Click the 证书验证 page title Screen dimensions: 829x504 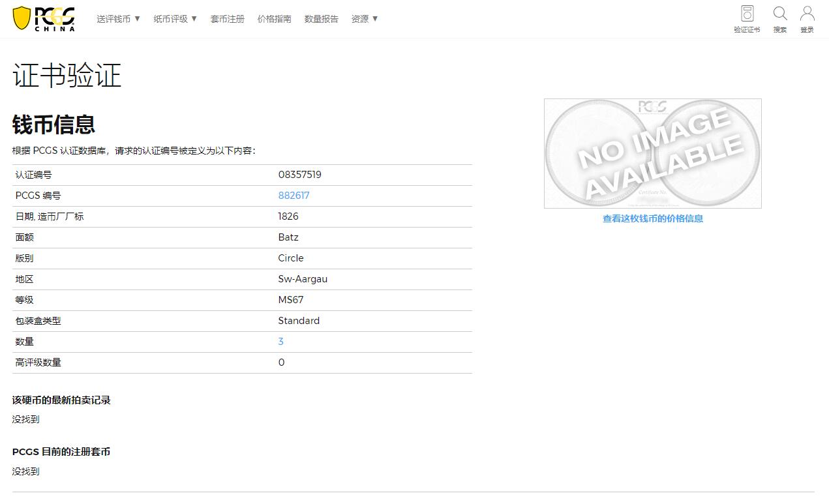click(x=67, y=76)
